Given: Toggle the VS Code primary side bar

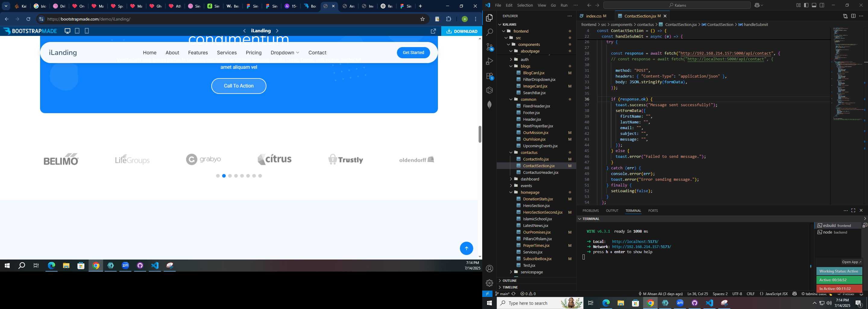Looking at the screenshot, I should point(806,5).
